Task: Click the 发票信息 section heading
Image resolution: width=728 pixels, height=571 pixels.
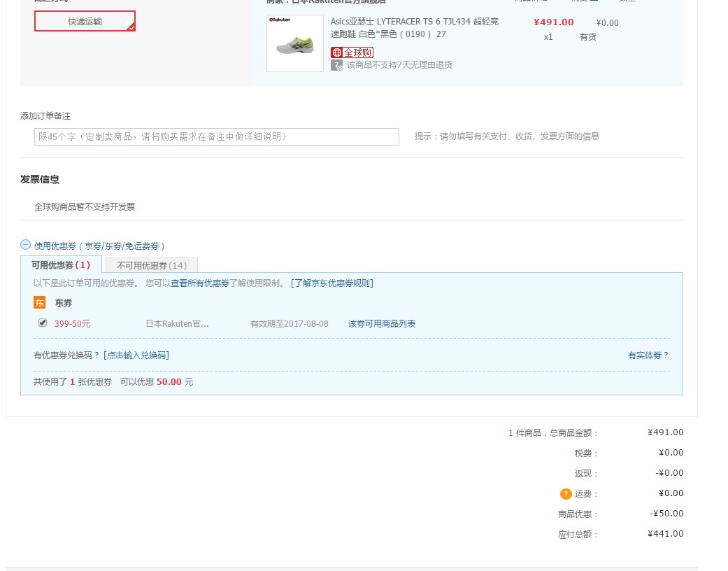Action: 40,179
